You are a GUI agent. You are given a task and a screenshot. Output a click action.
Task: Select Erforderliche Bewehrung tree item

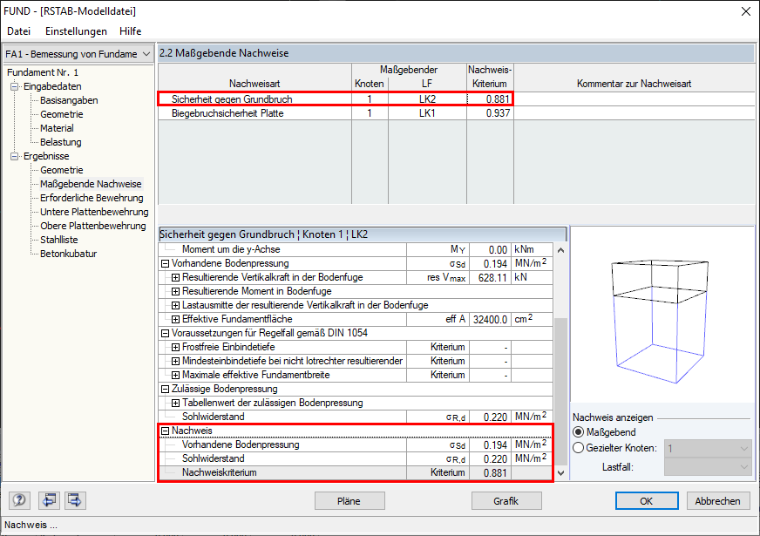[92, 198]
